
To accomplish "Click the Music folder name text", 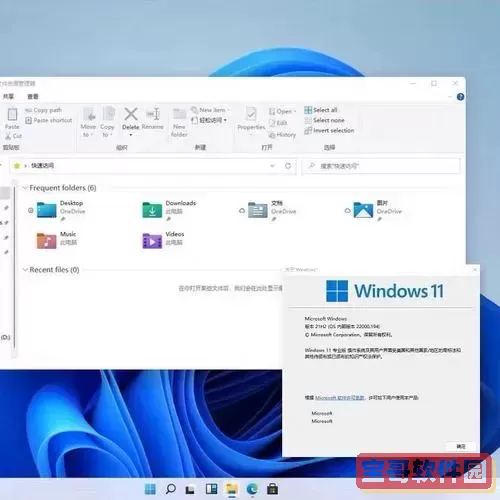I will [x=68, y=234].
